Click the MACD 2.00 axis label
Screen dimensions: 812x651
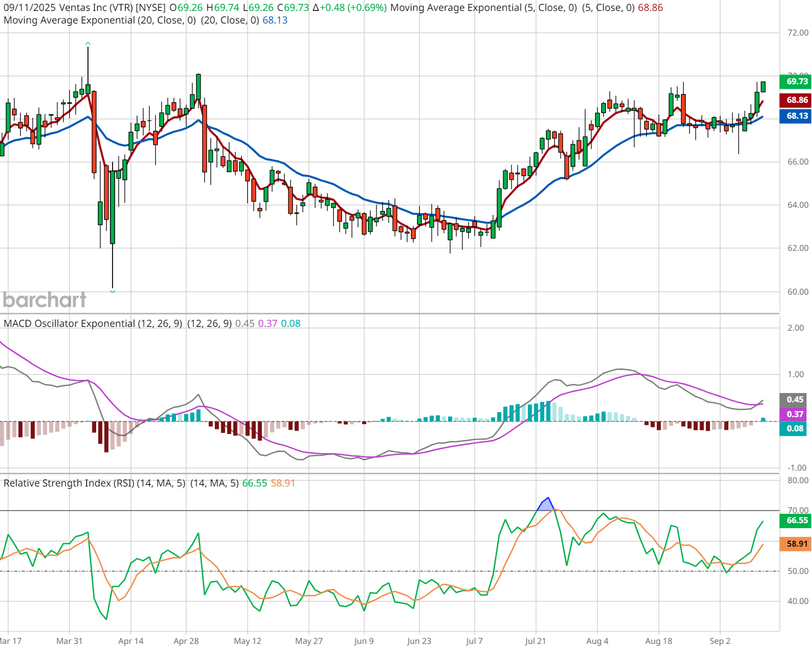click(796, 328)
